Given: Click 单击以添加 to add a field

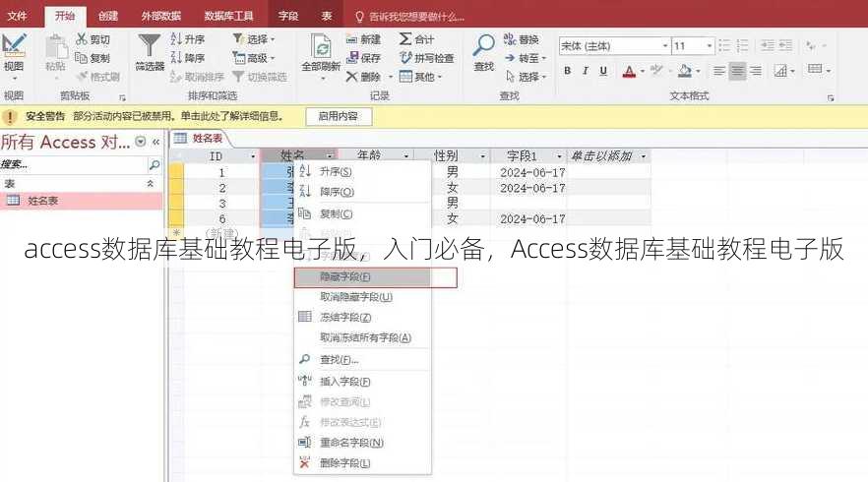Looking at the screenshot, I should tap(601, 156).
